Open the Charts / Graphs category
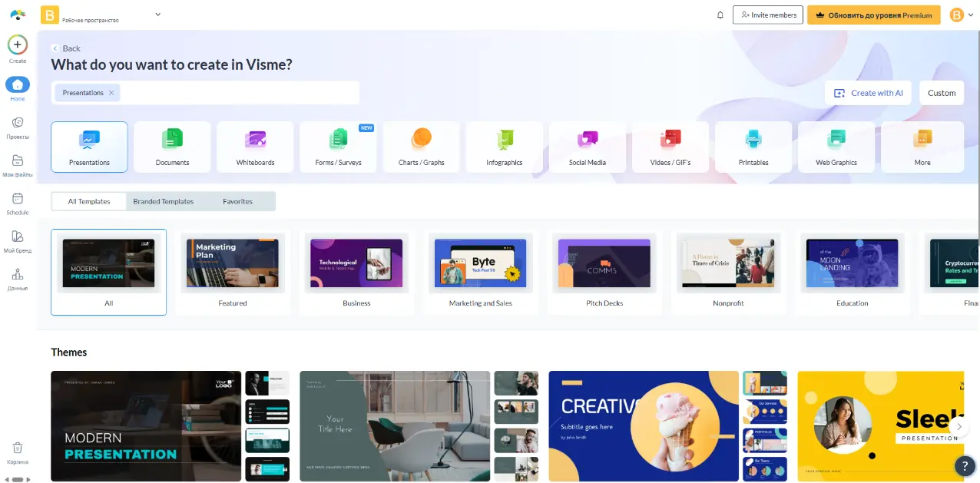This screenshot has height=483, width=980. [421, 142]
